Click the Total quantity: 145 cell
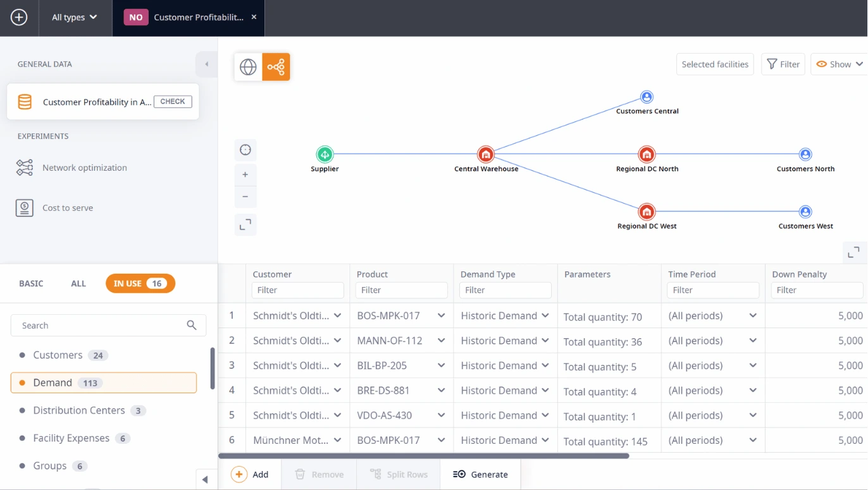This screenshot has height=490, width=868. [609, 441]
